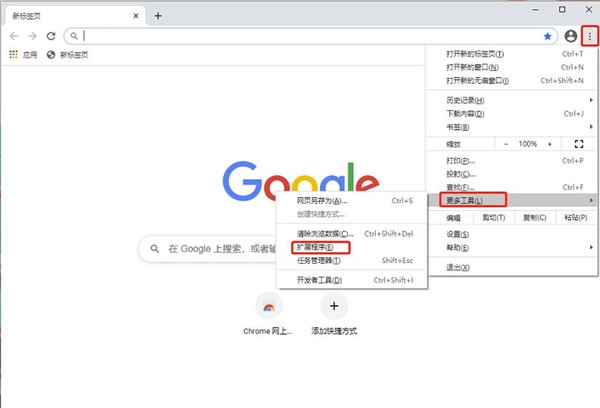600x408 pixels.
Task: Open 设置 from the menu
Action: click(512, 234)
